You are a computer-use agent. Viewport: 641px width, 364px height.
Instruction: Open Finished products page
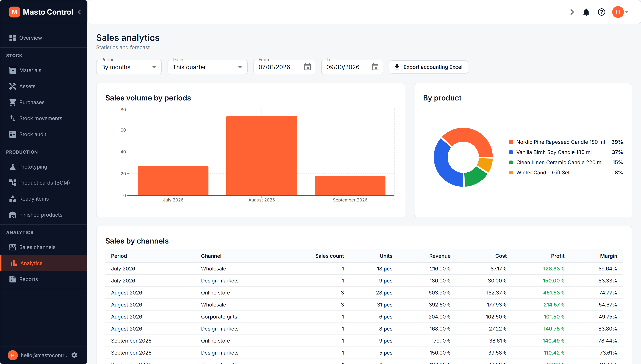click(x=44, y=215)
